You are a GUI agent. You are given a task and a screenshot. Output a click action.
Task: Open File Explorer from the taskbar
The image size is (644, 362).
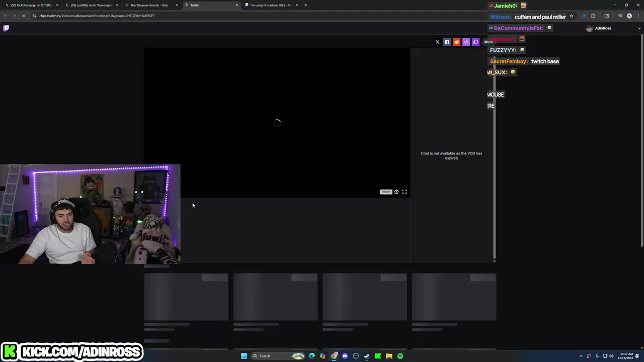pos(389,356)
